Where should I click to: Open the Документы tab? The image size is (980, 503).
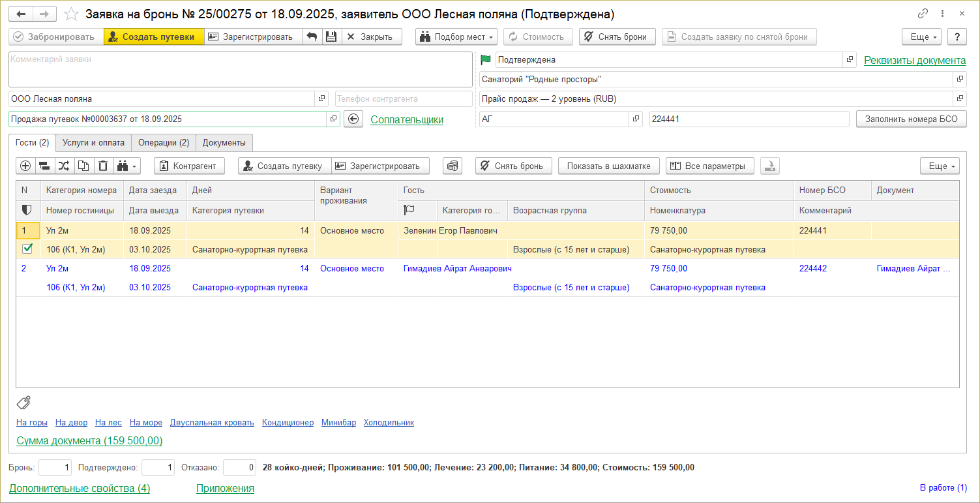[x=224, y=142]
